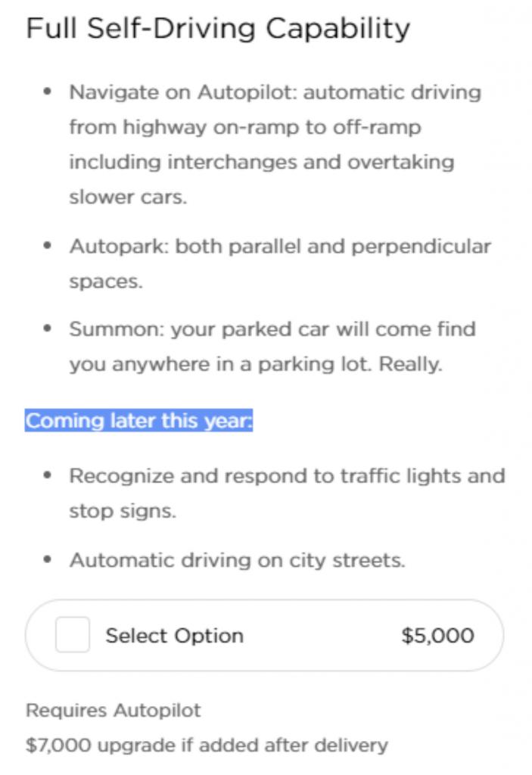This screenshot has height=775, width=532.
Task: Click bullet dot beside Automatic driving
Action: coord(48,559)
